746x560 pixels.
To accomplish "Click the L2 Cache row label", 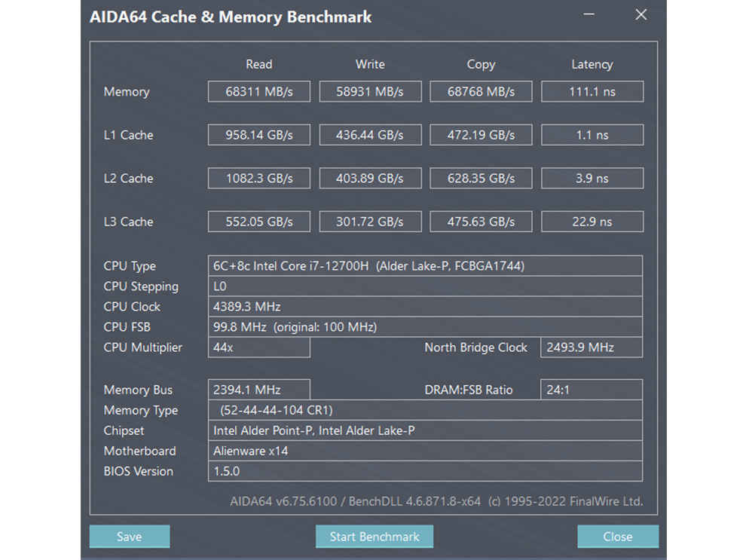I will pos(128,179).
